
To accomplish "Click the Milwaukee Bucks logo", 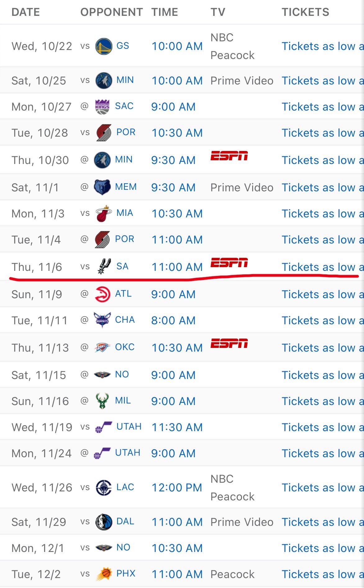I will (102, 401).
